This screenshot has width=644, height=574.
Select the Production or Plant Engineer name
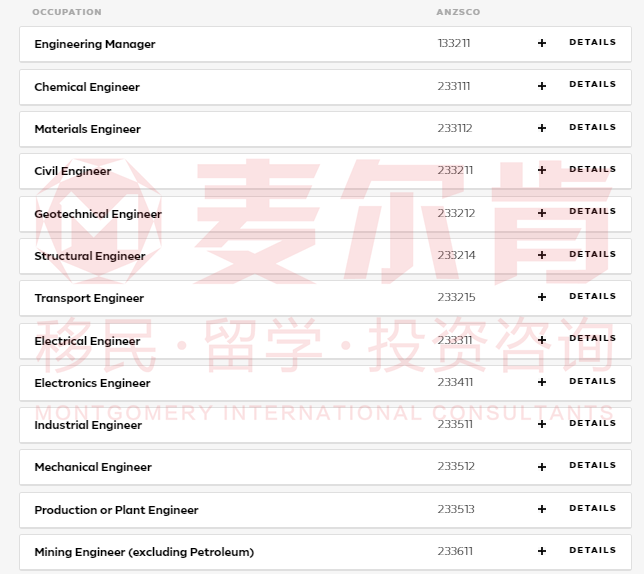pos(116,510)
